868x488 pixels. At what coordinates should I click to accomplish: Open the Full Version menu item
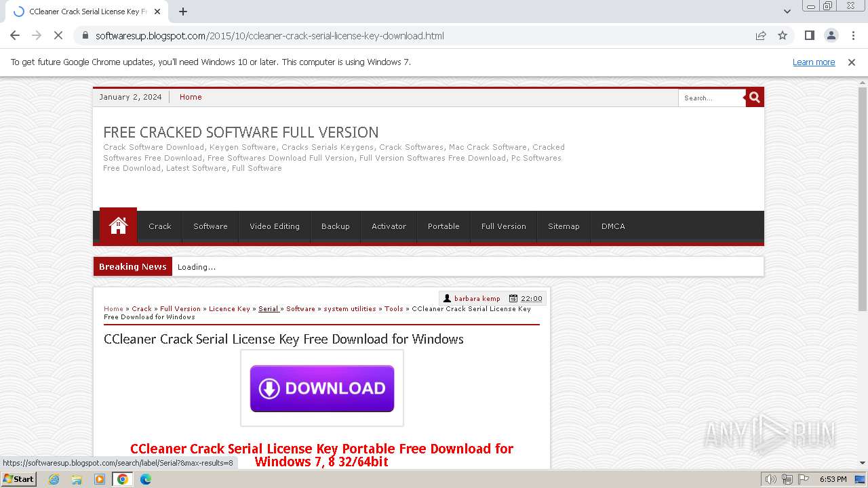click(x=504, y=226)
